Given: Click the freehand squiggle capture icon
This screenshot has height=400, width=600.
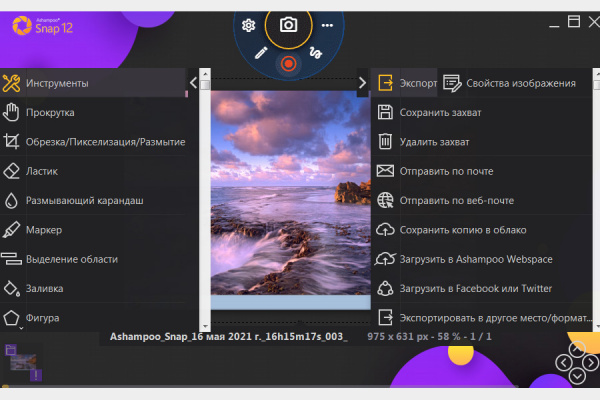Looking at the screenshot, I should coord(316,53).
